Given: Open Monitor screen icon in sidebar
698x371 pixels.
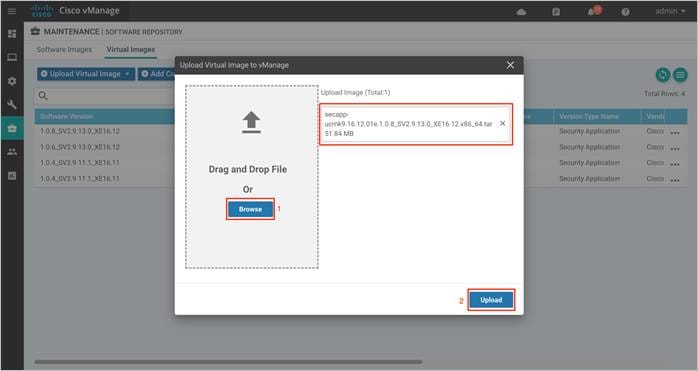Looking at the screenshot, I should [x=12, y=57].
